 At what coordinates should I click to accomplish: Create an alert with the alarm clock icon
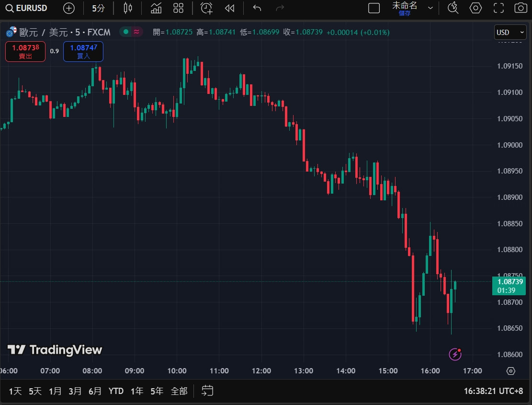[206, 8]
